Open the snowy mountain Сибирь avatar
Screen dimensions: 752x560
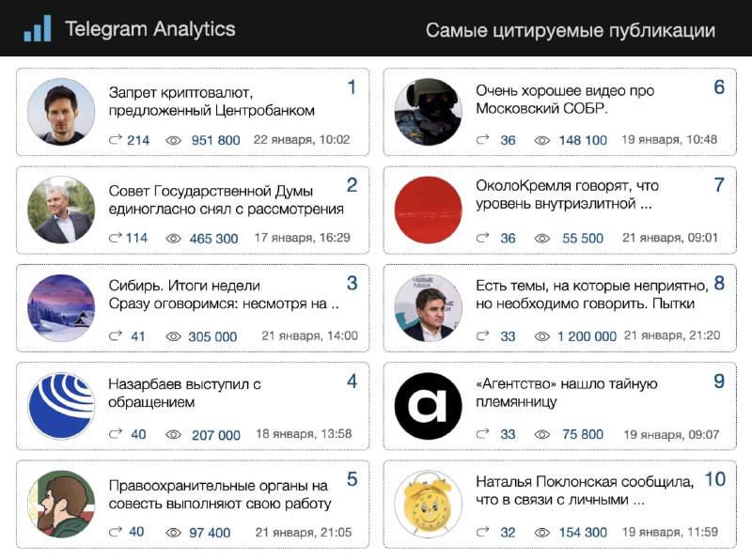[x=61, y=308]
